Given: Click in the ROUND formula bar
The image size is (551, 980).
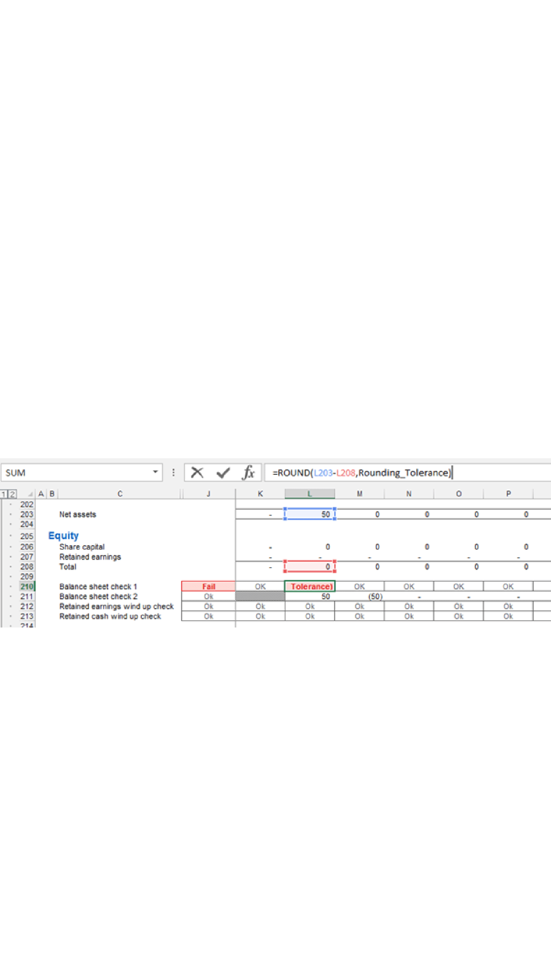Looking at the screenshot, I should [x=494, y=472].
